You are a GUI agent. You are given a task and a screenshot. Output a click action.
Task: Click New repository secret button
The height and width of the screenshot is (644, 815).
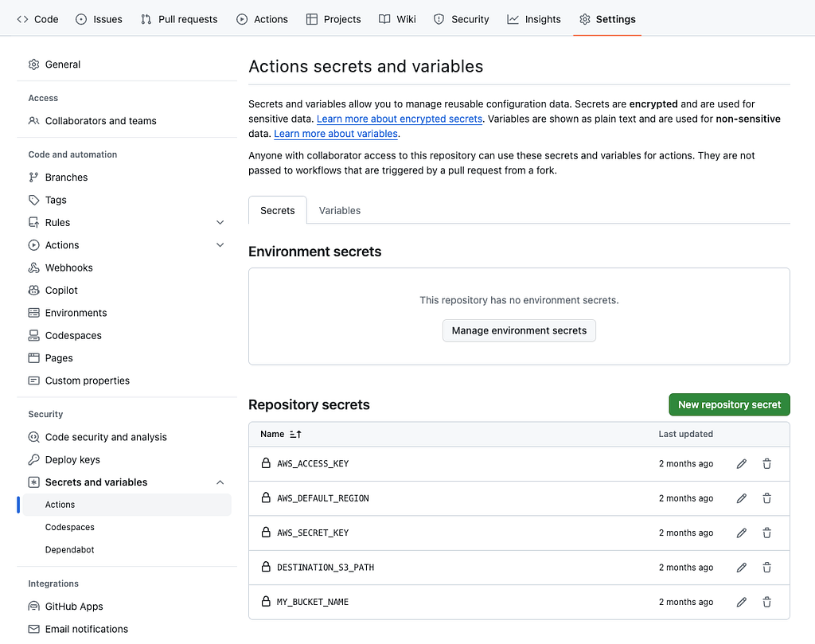pos(729,404)
